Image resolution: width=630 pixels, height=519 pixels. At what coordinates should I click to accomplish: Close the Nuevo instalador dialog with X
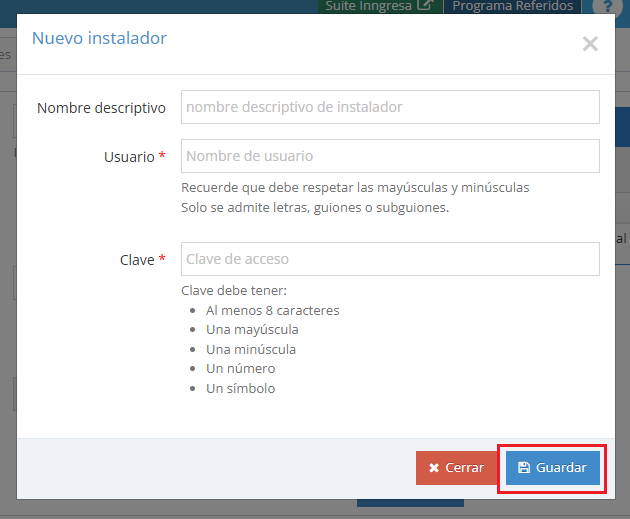(590, 43)
